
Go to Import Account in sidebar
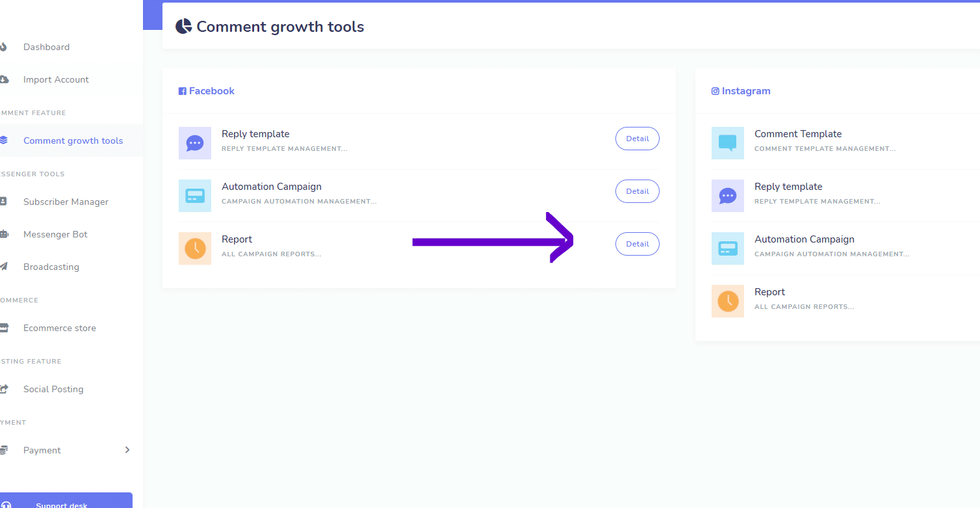click(x=56, y=79)
